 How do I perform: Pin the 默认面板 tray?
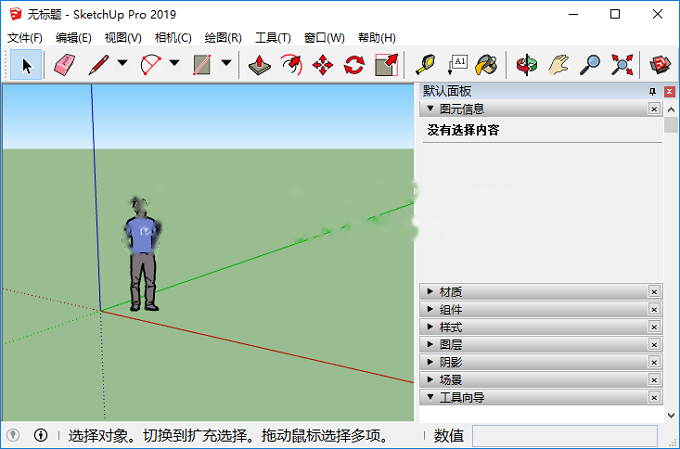tap(652, 92)
